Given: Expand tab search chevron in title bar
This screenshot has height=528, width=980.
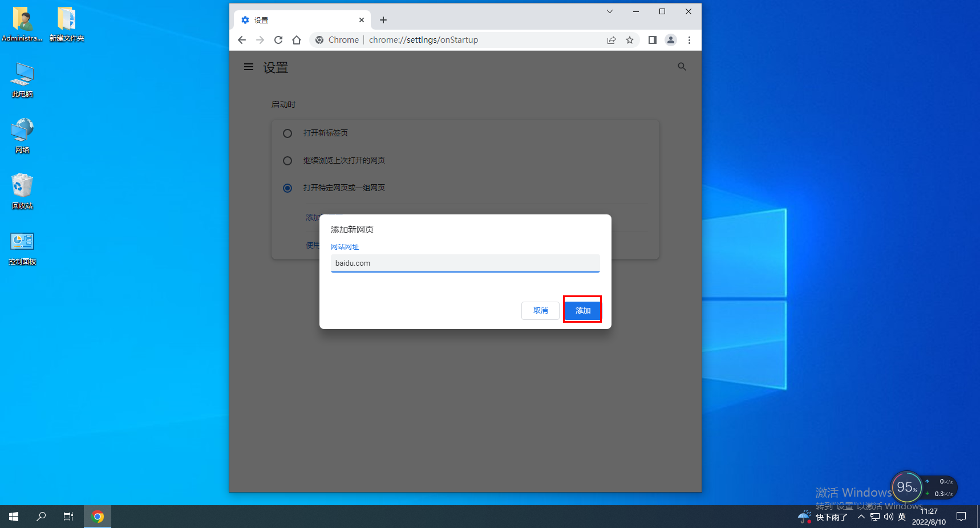Looking at the screenshot, I should pyautogui.click(x=609, y=11).
